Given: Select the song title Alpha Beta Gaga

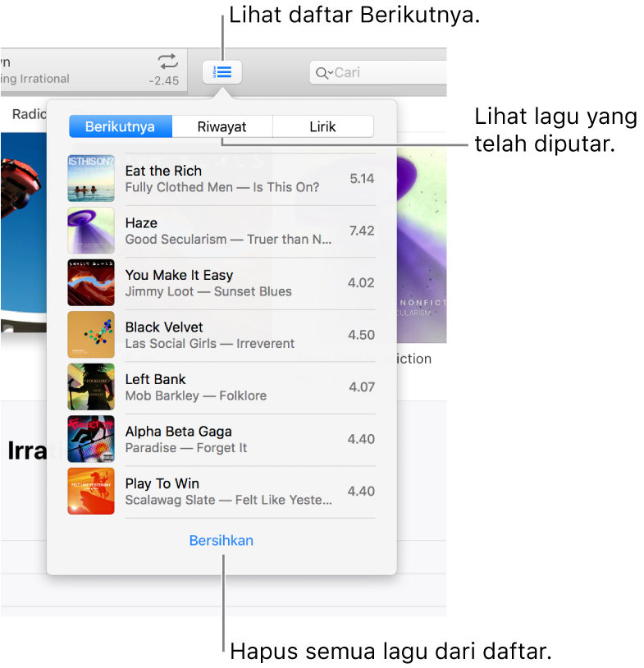Looking at the screenshot, I should tap(179, 432).
